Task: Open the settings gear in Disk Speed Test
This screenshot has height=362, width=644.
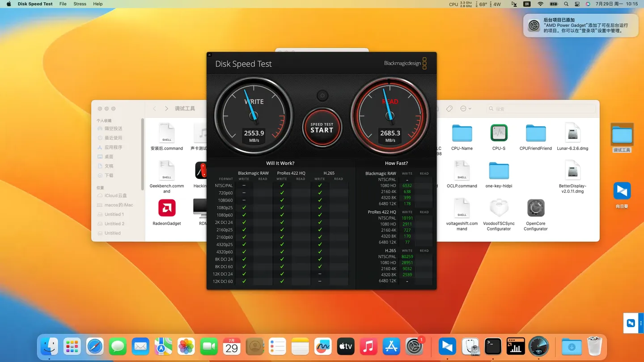Action: point(322,95)
